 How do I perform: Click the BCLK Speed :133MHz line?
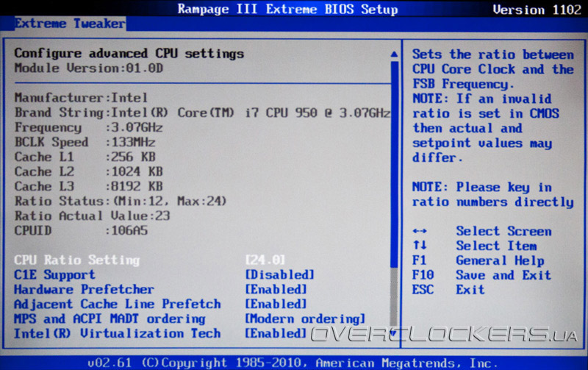(85, 142)
